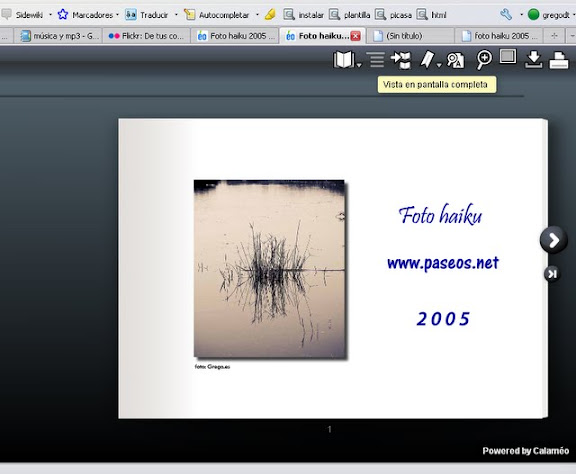Click the Foto haiku title text

coord(440,214)
